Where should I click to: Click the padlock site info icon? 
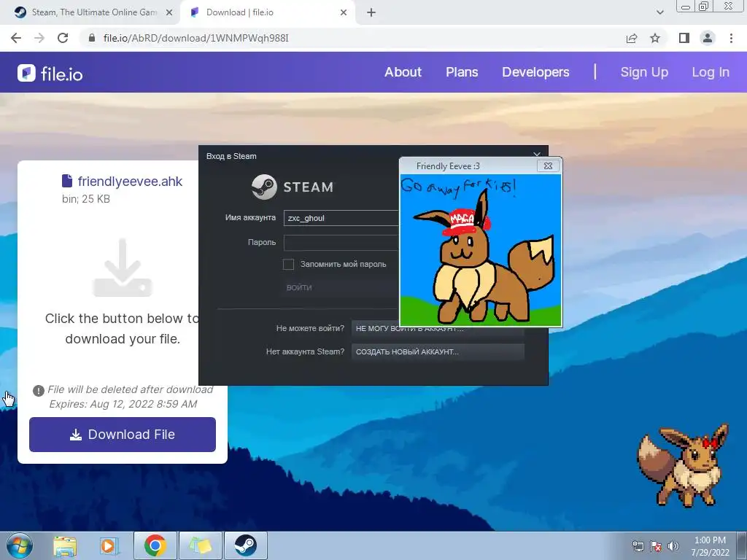pyautogui.click(x=92, y=38)
